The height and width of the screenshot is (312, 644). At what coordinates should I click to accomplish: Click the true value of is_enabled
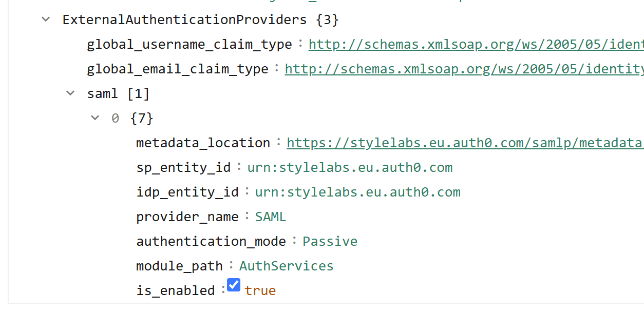pyautogui.click(x=260, y=290)
